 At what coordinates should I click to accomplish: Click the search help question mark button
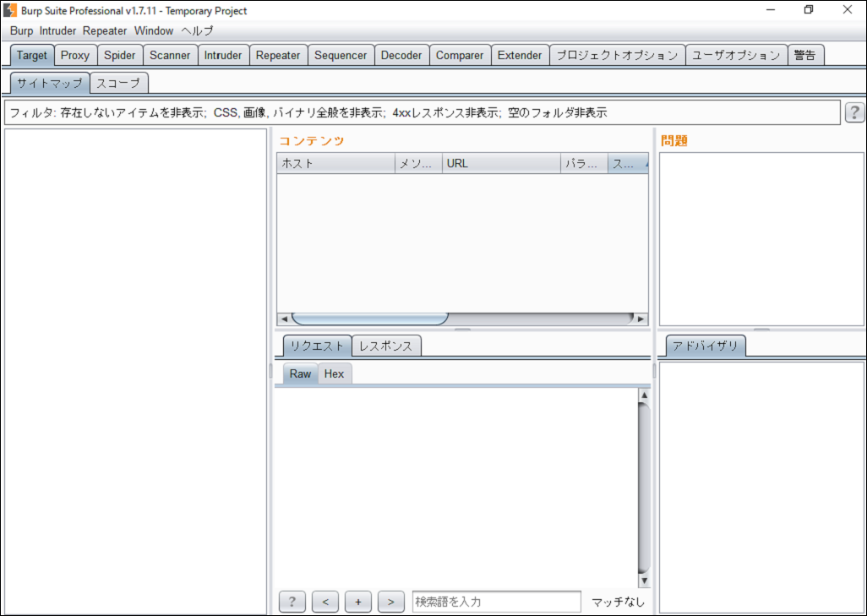tap(292, 602)
